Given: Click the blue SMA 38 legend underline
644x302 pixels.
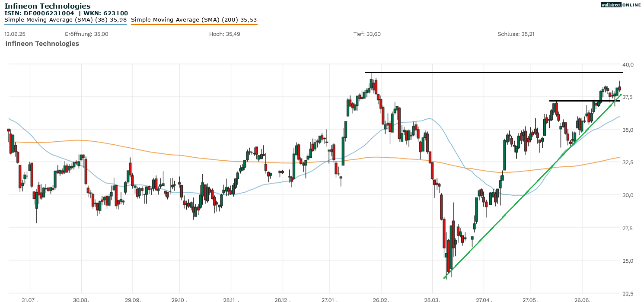Looking at the screenshot, I should point(65,24).
